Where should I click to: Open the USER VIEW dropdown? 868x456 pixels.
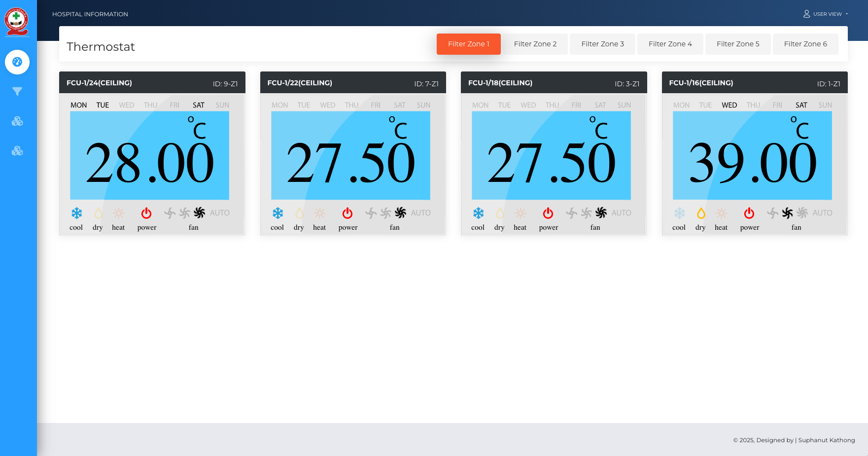click(x=825, y=14)
